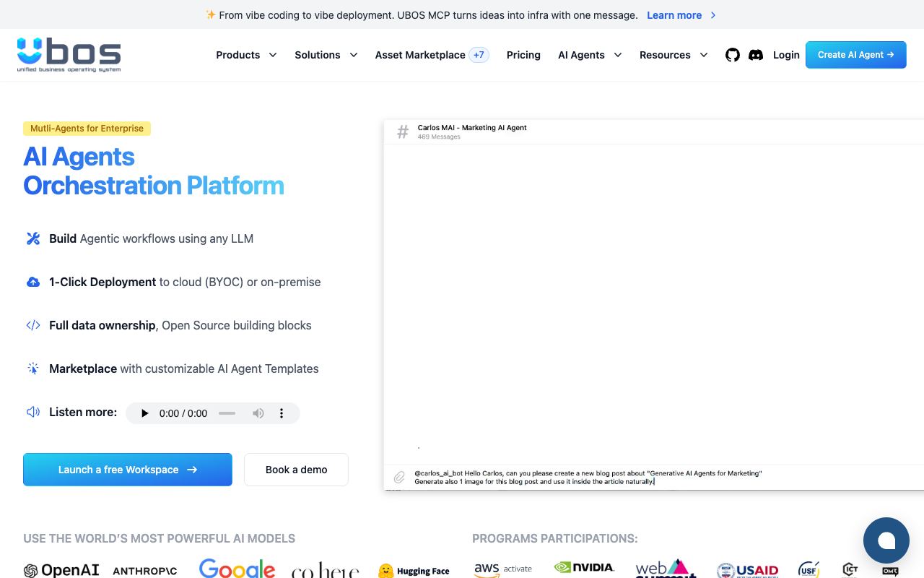Click Launch a free Workspace button

click(x=128, y=470)
